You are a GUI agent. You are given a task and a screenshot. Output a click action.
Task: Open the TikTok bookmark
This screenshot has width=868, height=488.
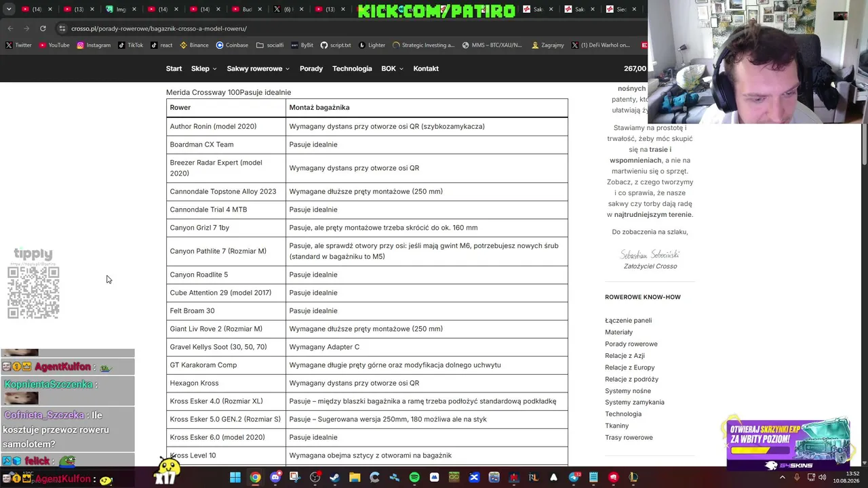pyautogui.click(x=130, y=45)
